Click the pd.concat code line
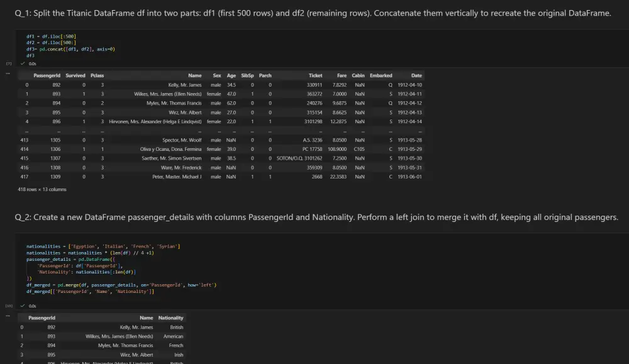Image resolution: width=629 pixels, height=364 pixels. pos(70,49)
